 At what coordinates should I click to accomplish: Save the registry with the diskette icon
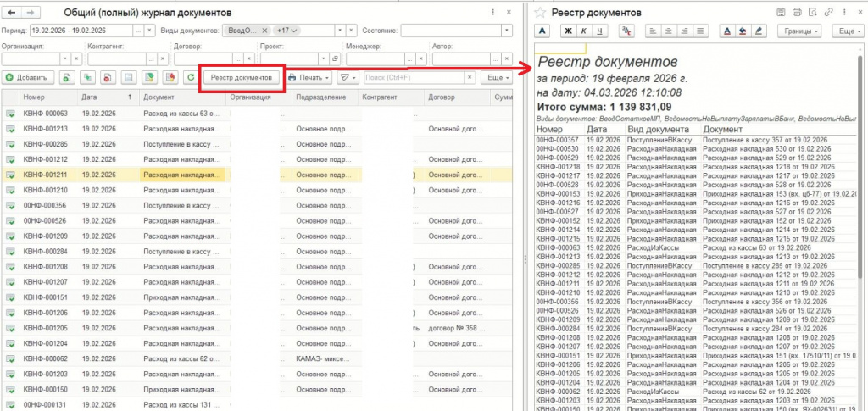[x=781, y=12]
